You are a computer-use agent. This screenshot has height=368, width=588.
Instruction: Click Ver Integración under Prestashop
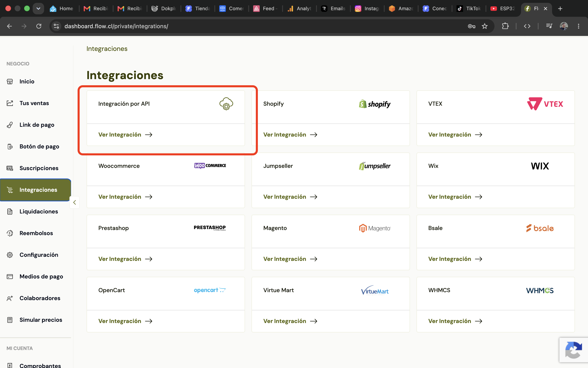[125, 259]
